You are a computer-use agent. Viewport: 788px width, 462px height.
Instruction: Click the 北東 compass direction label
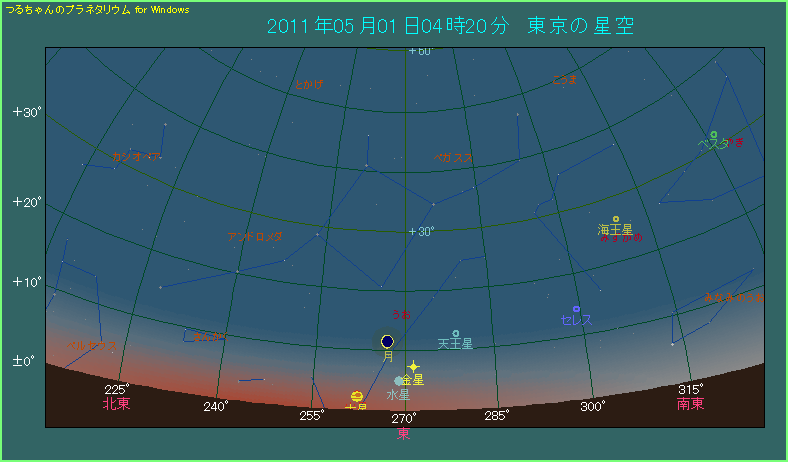point(117,405)
